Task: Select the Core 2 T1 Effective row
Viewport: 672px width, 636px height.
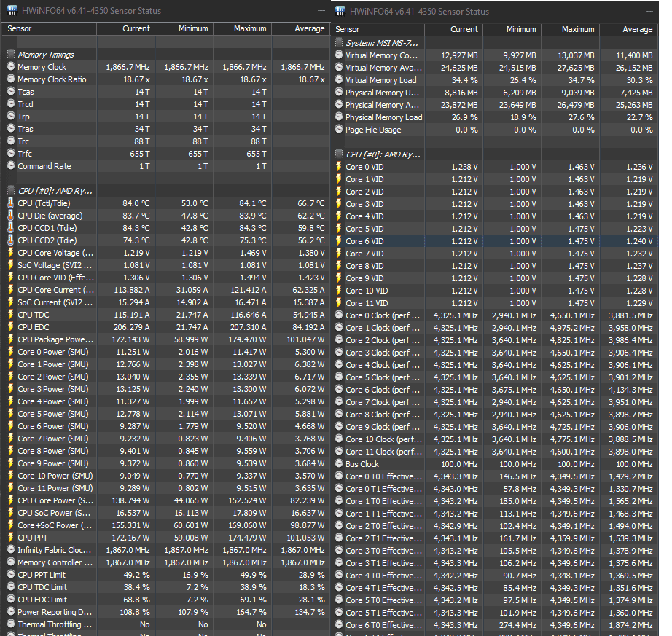Action: [495, 538]
